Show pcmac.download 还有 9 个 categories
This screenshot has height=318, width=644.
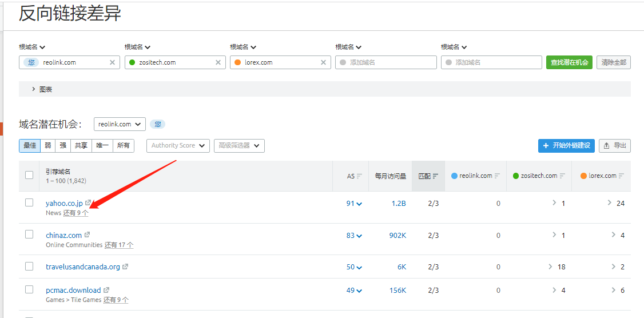pos(116,300)
